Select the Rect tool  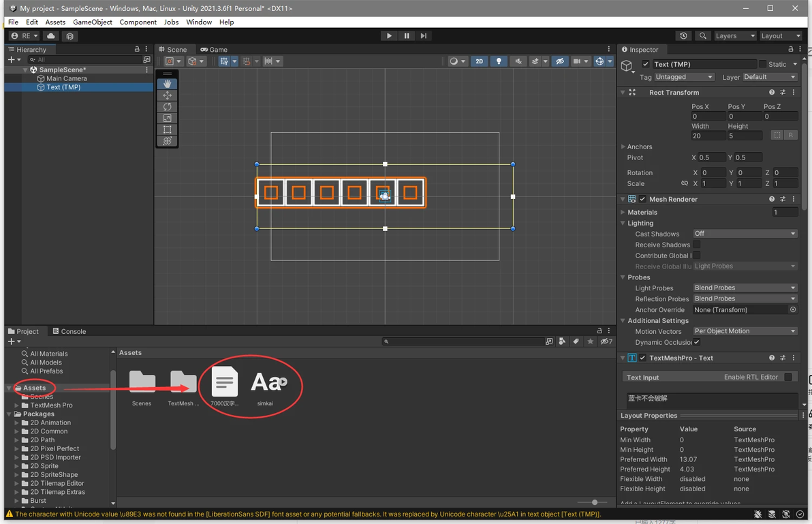pyautogui.click(x=167, y=129)
